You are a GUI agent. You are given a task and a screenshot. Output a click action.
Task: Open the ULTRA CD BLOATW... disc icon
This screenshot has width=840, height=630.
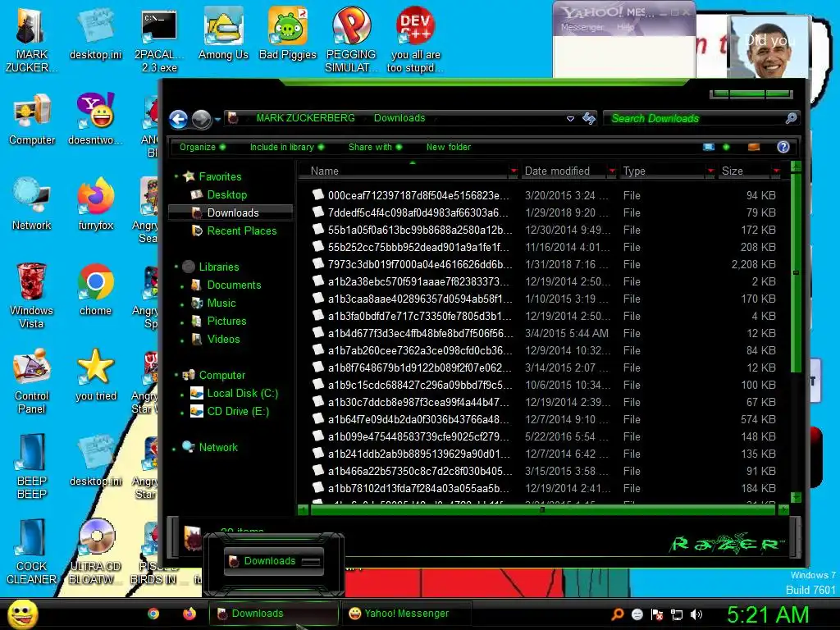(95, 552)
